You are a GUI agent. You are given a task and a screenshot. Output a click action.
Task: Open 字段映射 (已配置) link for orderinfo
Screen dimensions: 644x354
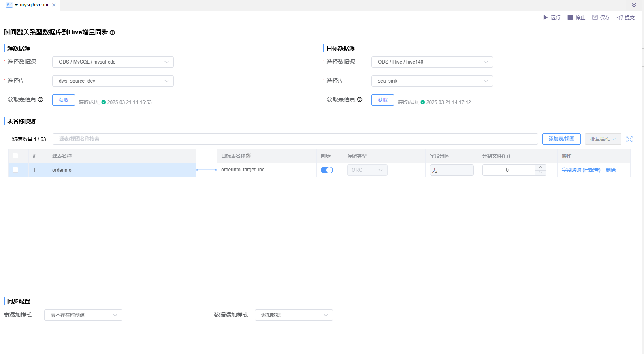click(581, 170)
